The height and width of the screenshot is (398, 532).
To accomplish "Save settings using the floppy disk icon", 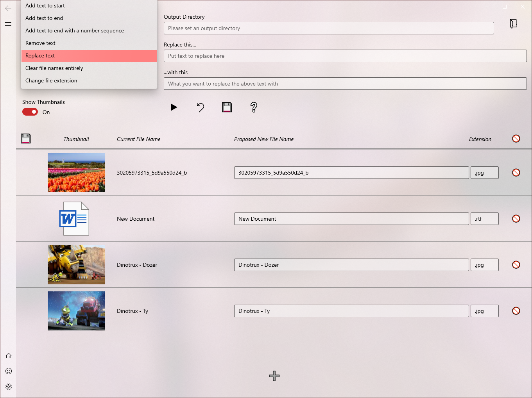I will [x=227, y=107].
